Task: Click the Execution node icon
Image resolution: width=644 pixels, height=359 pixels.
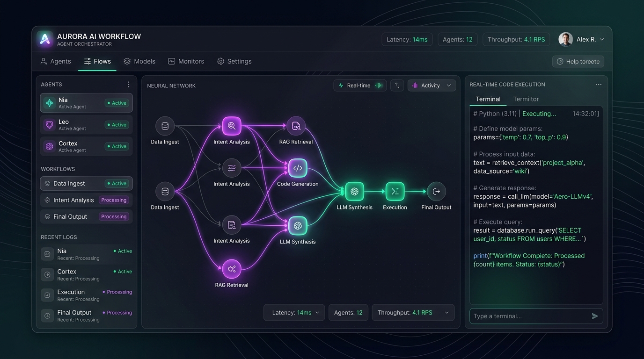Action: pos(395,191)
